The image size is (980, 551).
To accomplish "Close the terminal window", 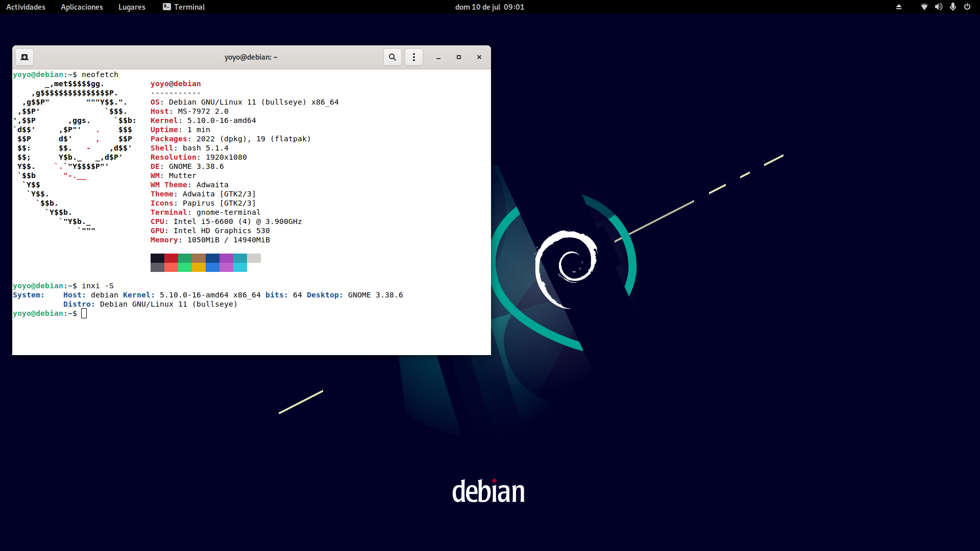I will pyautogui.click(x=479, y=57).
